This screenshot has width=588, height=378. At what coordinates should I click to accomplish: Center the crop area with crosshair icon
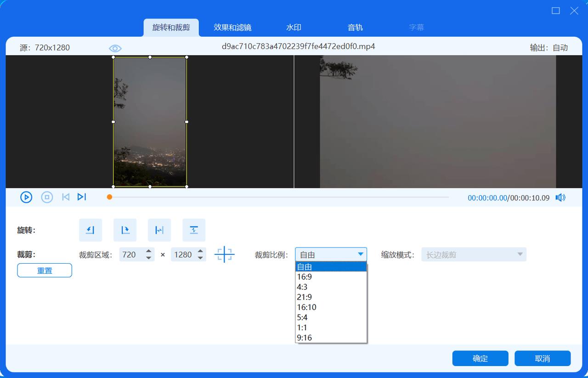tap(224, 254)
